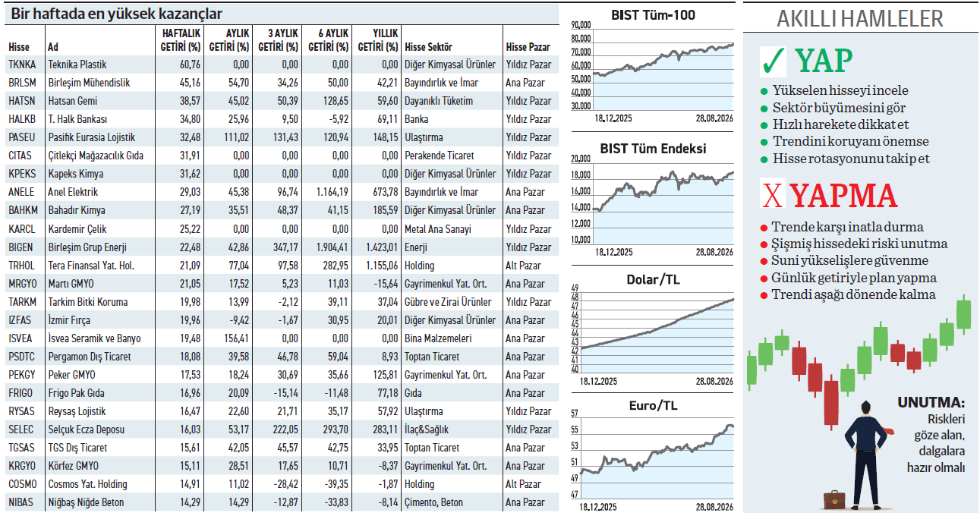Click the AKILLI HAMLELER heading
The image size is (980, 516).
pos(860,18)
